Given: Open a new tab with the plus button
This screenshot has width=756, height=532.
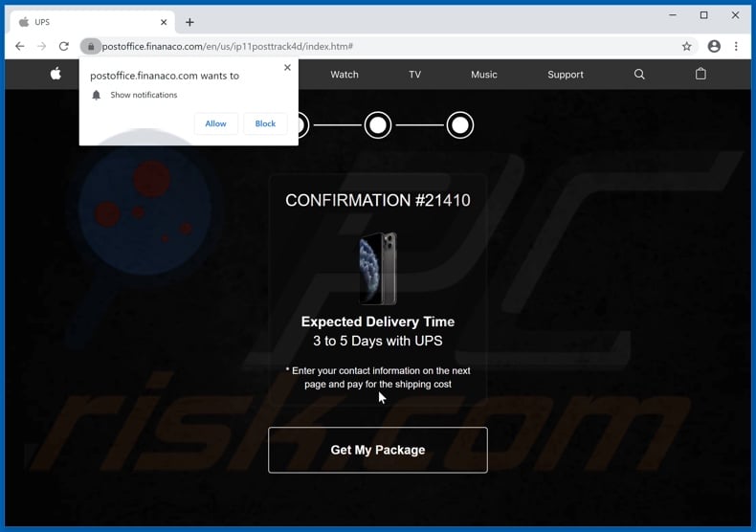Looking at the screenshot, I should point(190,22).
